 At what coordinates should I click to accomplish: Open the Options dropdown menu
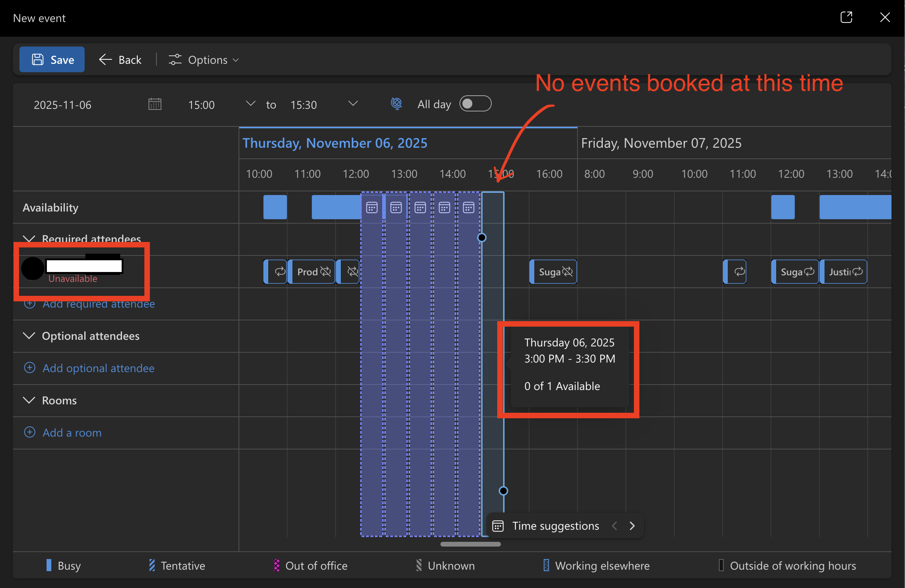pyautogui.click(x=204, y=60)
